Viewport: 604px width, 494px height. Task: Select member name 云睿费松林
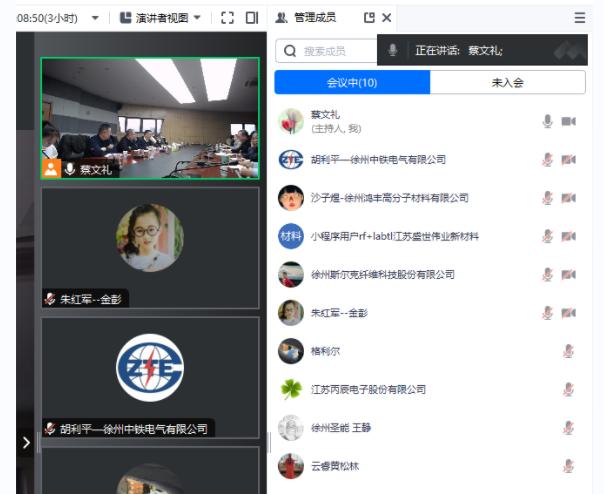pyautogui.click(x=335, y=466)
